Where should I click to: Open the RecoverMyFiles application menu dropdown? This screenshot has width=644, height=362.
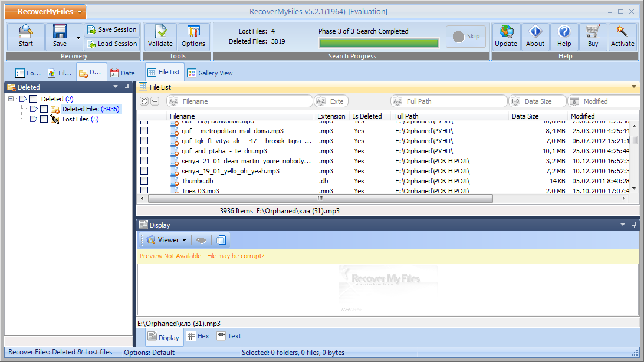[x=44, y=12]
